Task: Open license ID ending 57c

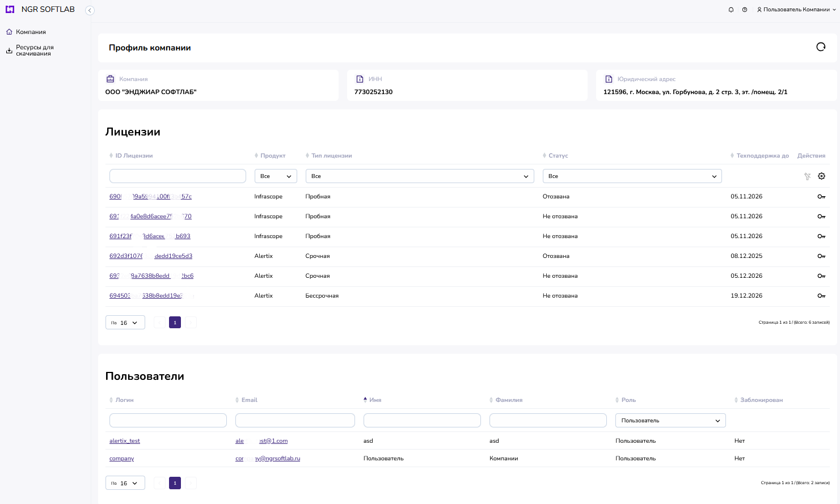Action: tap(150, 197)
